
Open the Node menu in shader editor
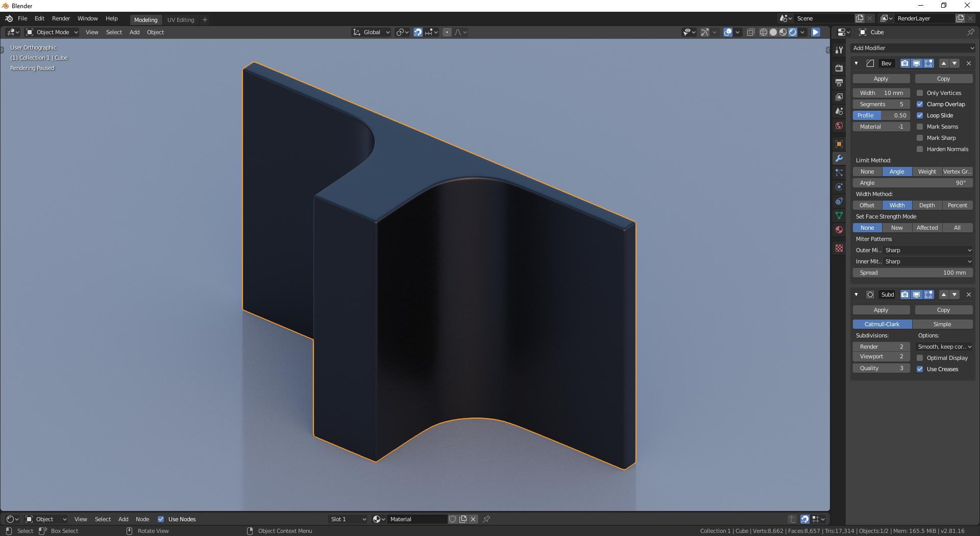click(x=142, y=519)
